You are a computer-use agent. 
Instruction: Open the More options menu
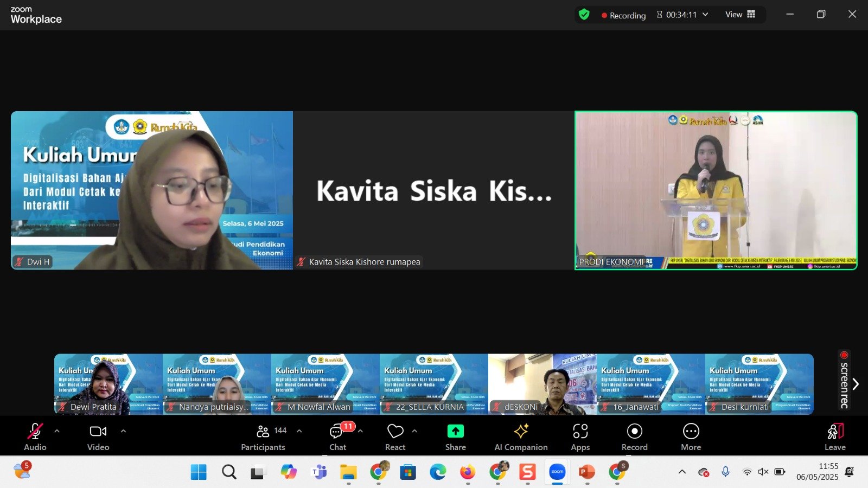click(x=691, y=437)
